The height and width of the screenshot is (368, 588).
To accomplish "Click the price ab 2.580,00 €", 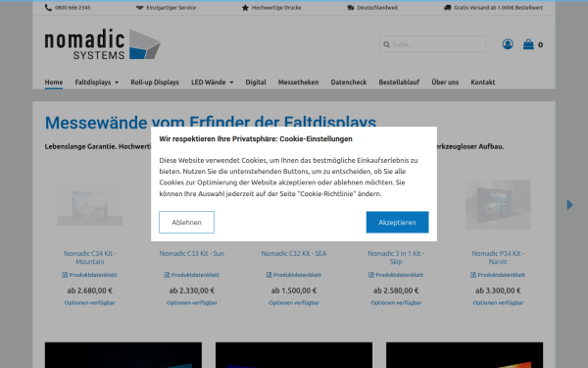I will [x=396, y=290].
